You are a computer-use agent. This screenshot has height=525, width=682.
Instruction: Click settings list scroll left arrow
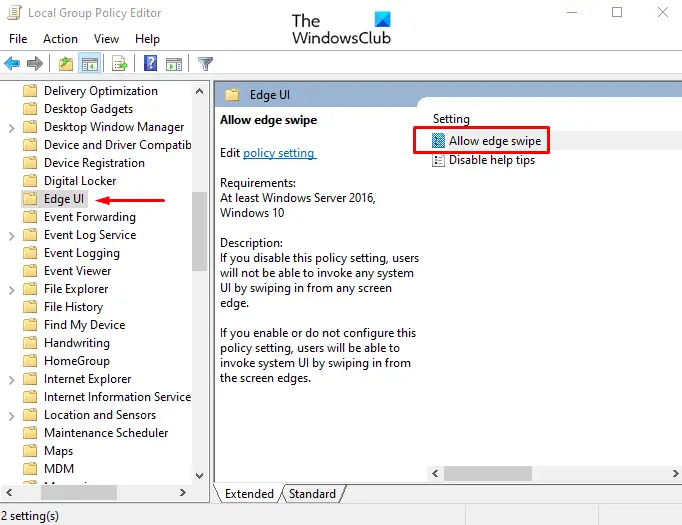click(x=435, y=473)
